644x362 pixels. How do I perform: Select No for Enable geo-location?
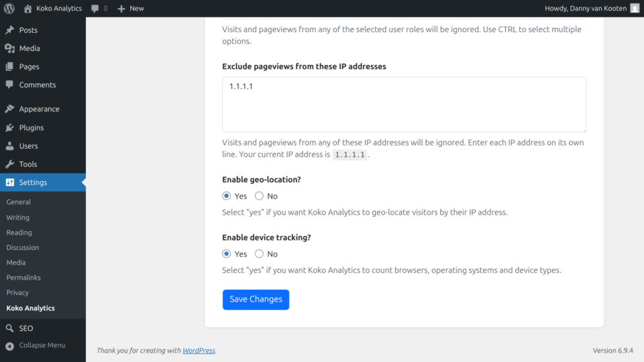(259, 196)
